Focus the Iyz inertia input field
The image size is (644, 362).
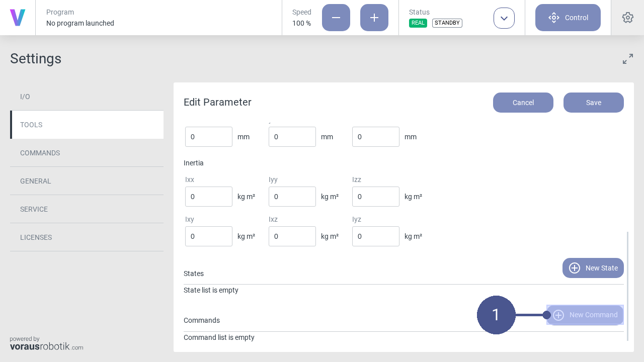[375, 236]
